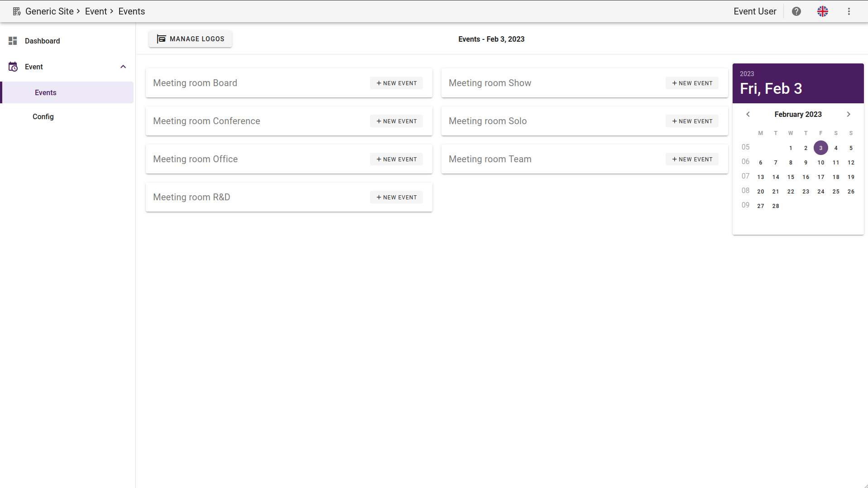This screenshot has width=868, height=488.
Task: Select Events in the sidebar
Action: tap(68, 92)
